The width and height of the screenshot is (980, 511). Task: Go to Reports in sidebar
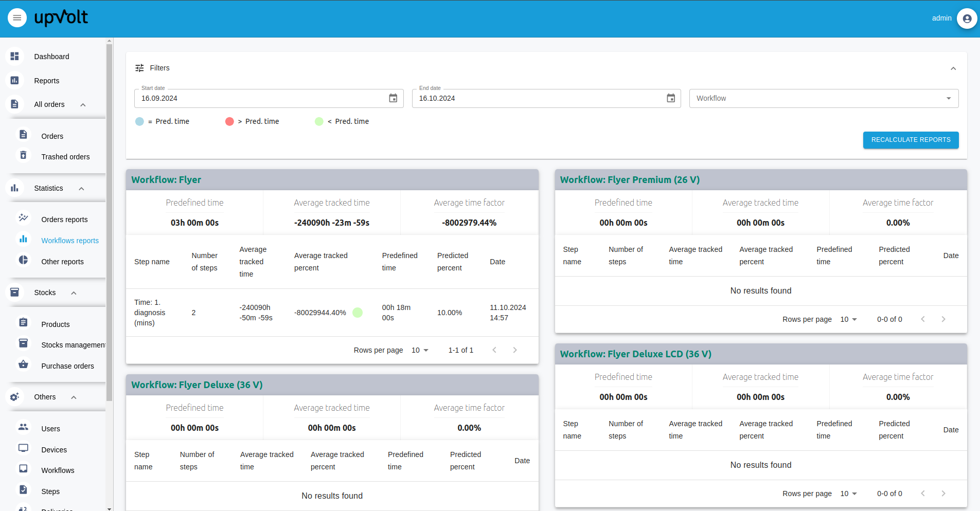(x=47, y=81)
